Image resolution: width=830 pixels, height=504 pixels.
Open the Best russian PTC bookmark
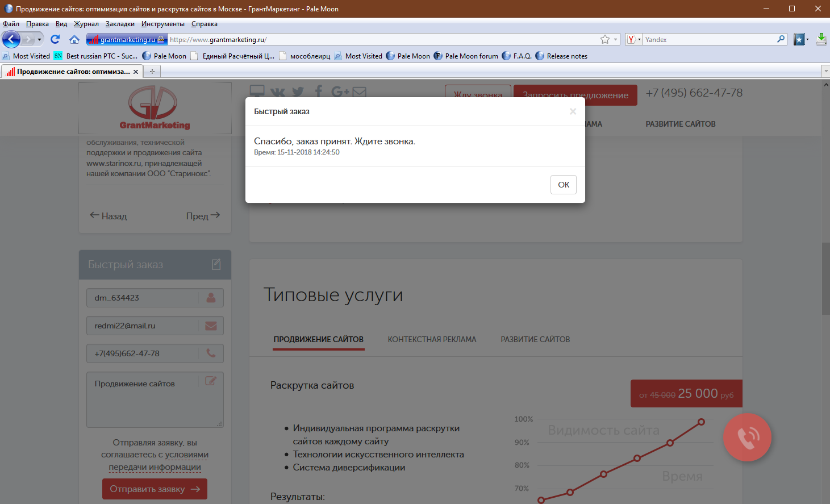tap(96, 56)
